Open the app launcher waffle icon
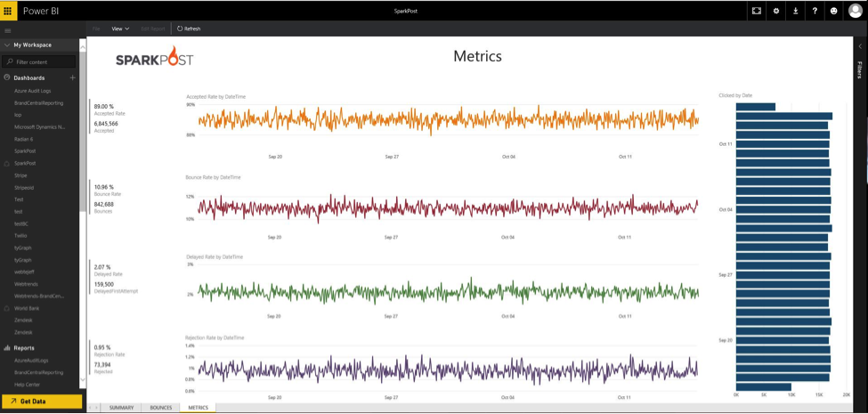The image size is (868, 414). coord(8,11)
